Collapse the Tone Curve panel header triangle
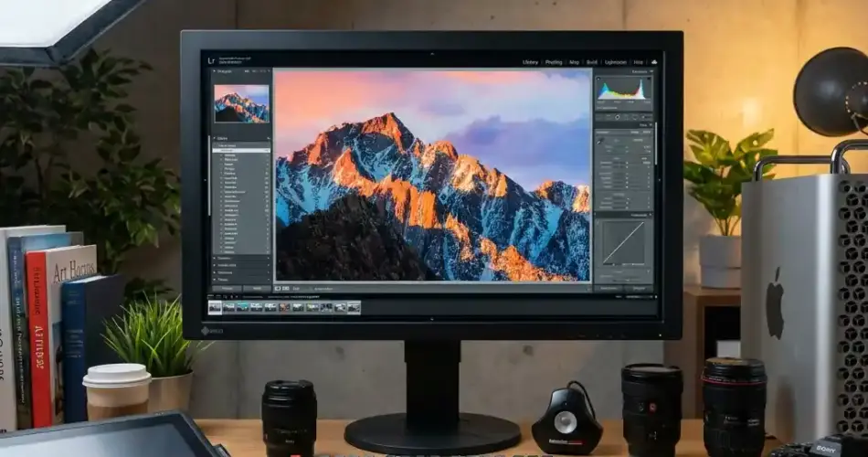 pyautogui.click(x=651, y=215)
